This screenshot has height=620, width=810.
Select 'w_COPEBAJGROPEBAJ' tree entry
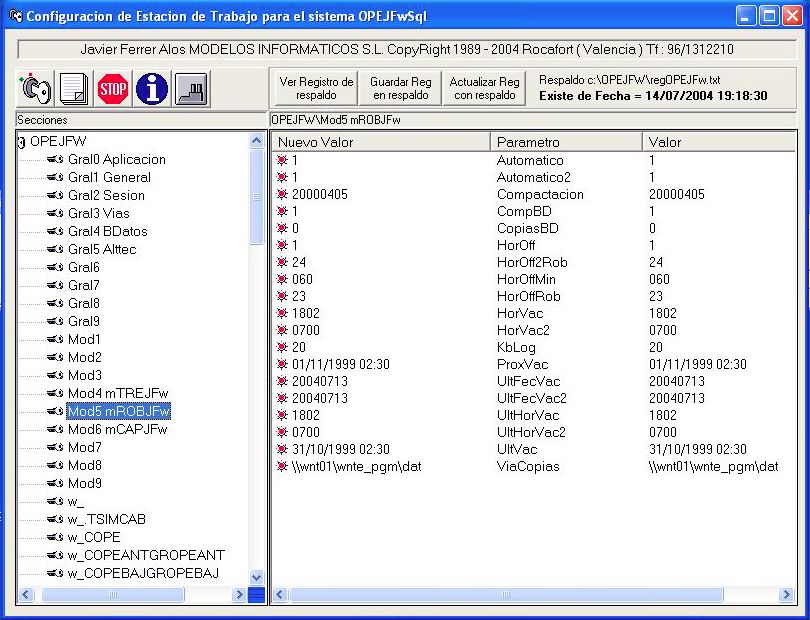point(144,574)
